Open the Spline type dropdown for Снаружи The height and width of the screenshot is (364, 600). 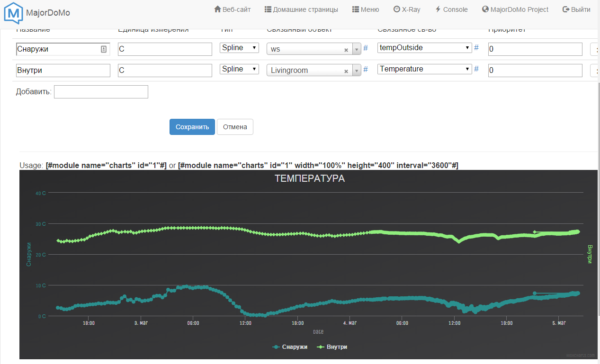tap(239, 48)
